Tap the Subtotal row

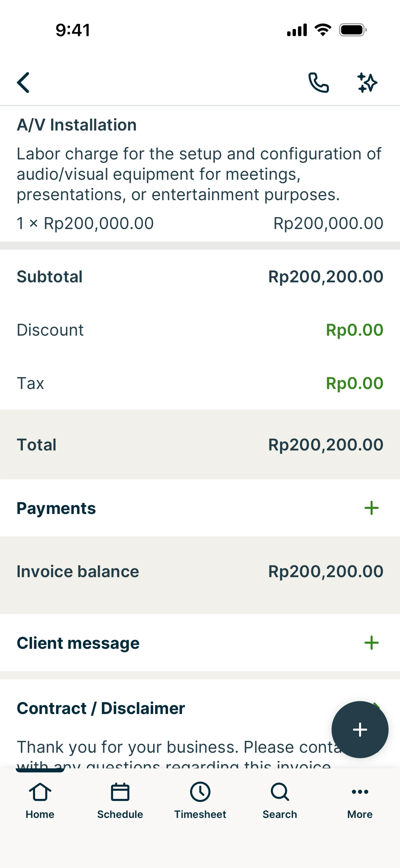pyautogui.click(x=200, y=277)
